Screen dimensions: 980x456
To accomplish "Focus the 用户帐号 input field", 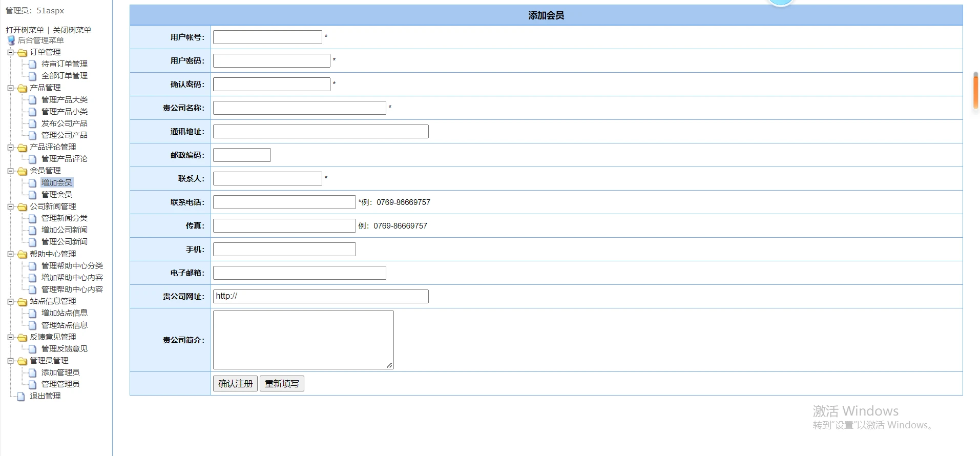I will (x=267, y=37).
